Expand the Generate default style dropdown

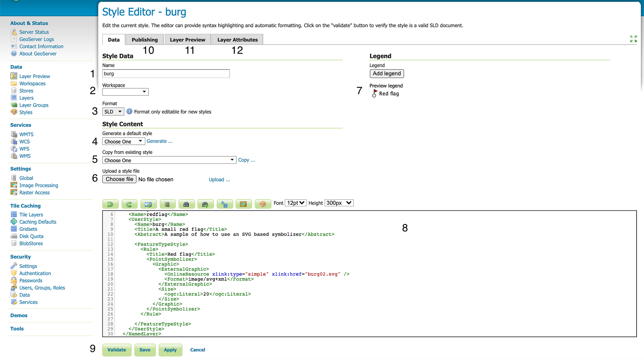pyautogui.click(x=123, y=141)
